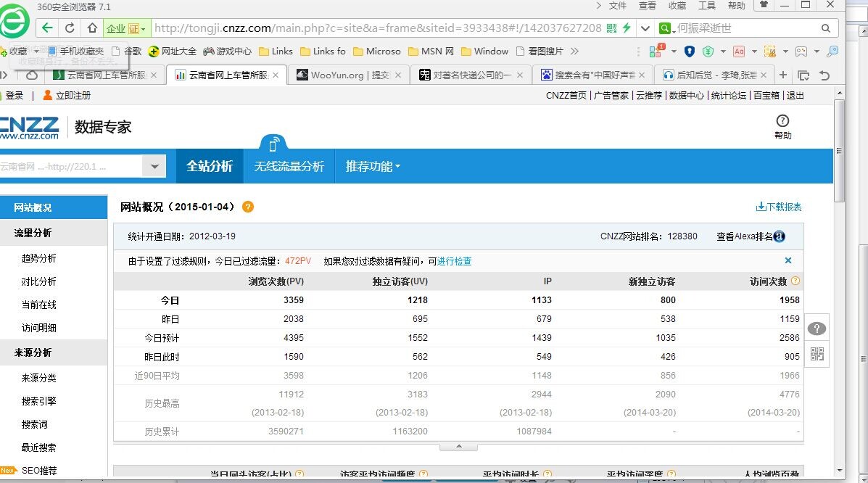This screenshot has height=483, width=868.
Task: Expand the 推荐功能 dropdown menu
Action: [373, 166]
